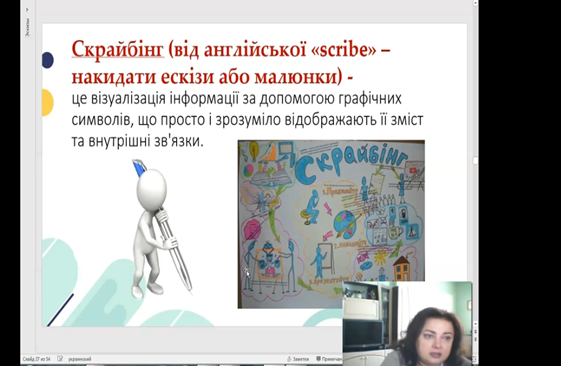561x366 pixels.
Task: Select the 3D figure holding a pen
Action: tap(161, 229)
